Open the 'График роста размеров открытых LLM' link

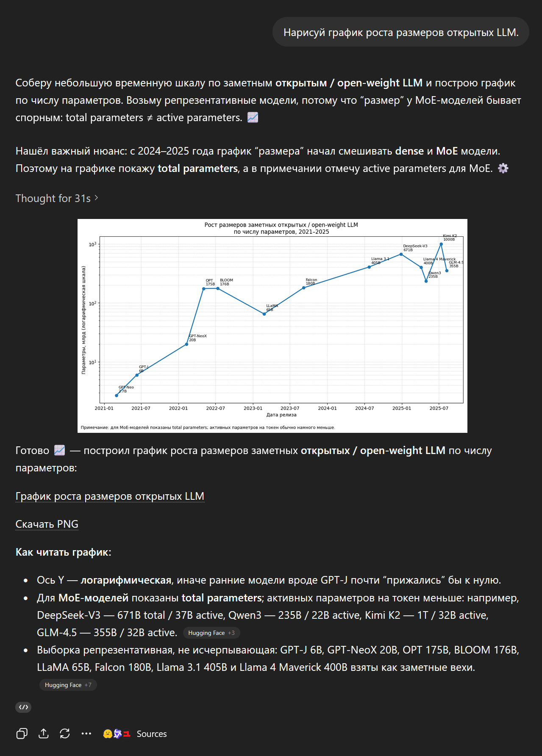(110, 496)
